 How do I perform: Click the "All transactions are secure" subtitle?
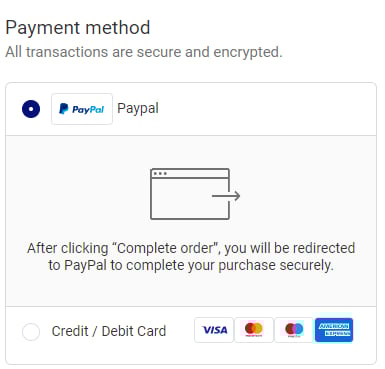coord(144,52)
